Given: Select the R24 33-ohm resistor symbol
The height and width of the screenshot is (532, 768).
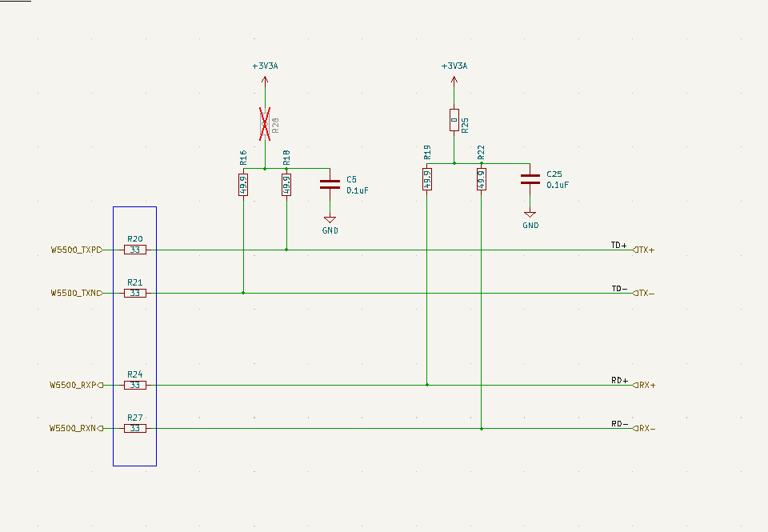Looking at the screenshot, I should click(135, 385).
